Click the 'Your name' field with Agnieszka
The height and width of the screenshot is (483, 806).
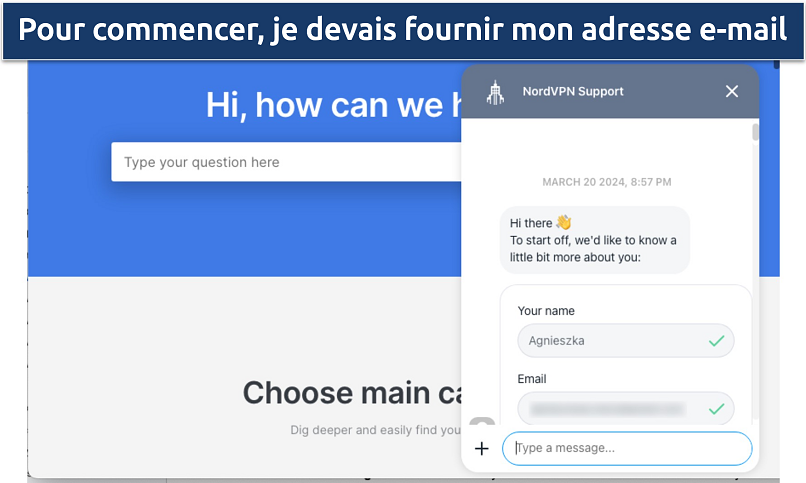pyautogui.click(x=610, y=341)
